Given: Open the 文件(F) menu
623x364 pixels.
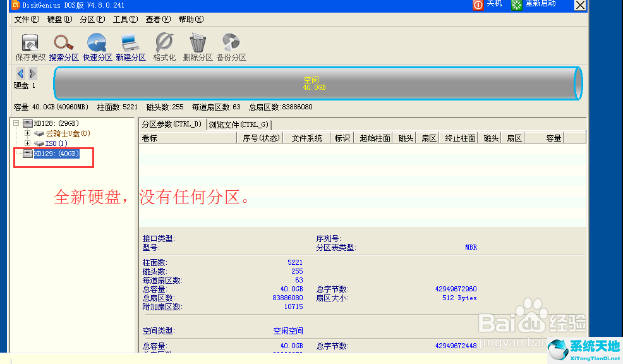Looking at the screenshot, I should (27, 20).
